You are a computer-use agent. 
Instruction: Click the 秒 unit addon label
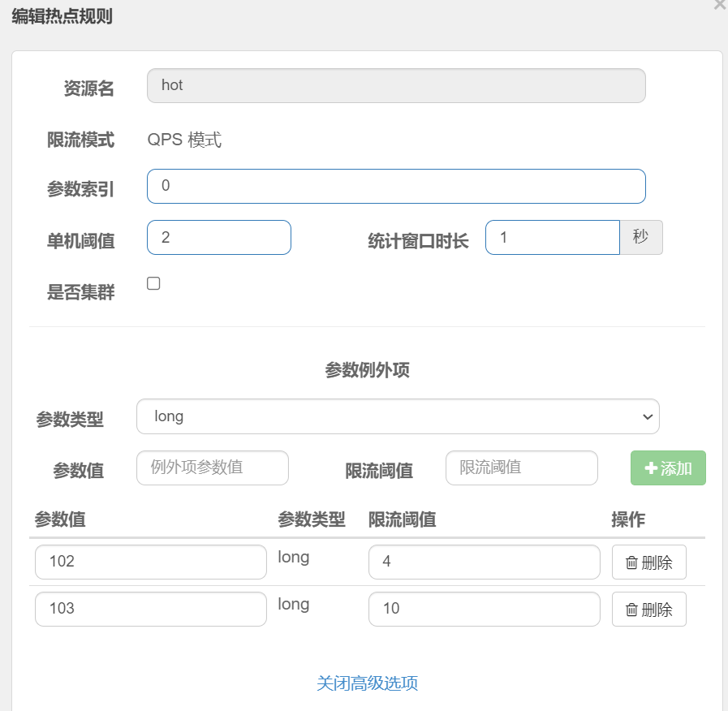(640, 237)
